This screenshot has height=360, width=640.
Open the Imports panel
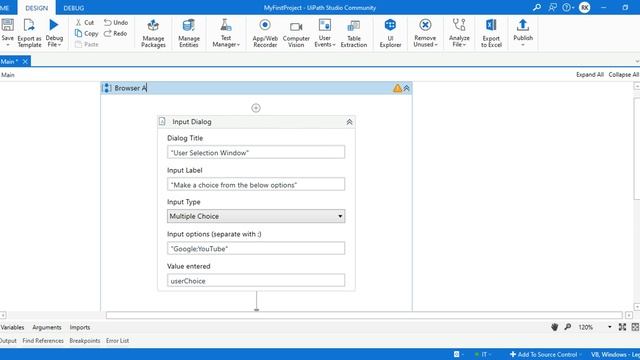click(x=80, y=327)
